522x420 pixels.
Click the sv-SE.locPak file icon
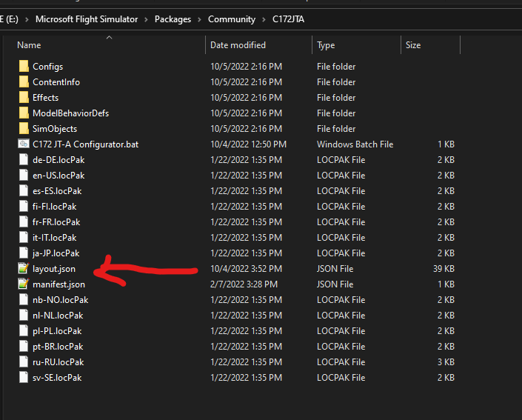pos(24,377)
